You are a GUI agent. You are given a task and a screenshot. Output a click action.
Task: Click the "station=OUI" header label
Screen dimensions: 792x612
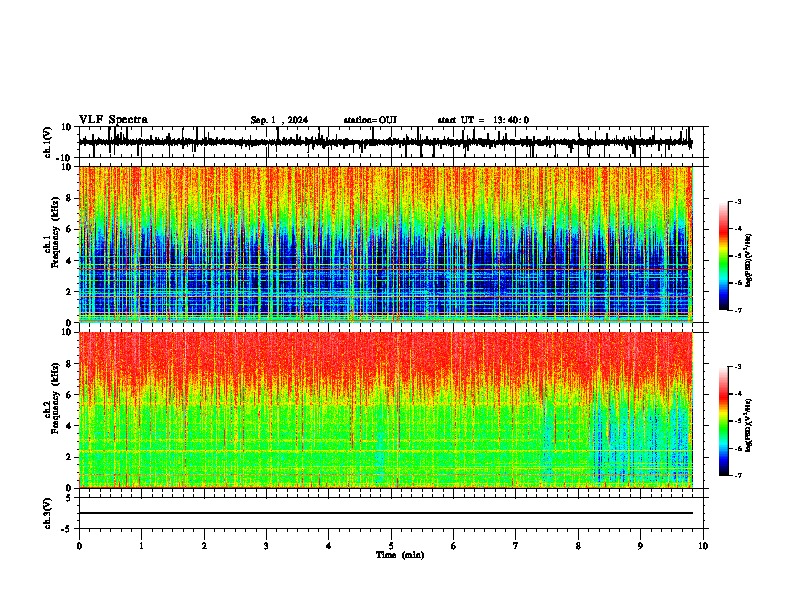[x=370, y=120]
